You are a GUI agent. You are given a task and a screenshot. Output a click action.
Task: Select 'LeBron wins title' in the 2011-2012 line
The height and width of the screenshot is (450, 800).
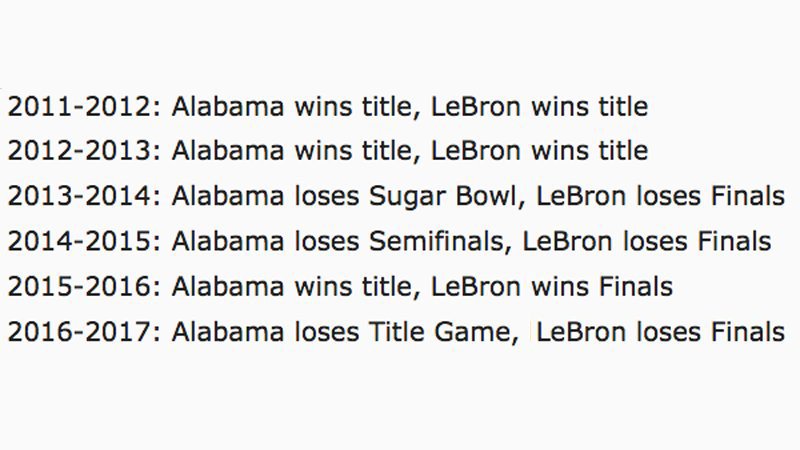(540, 107)
